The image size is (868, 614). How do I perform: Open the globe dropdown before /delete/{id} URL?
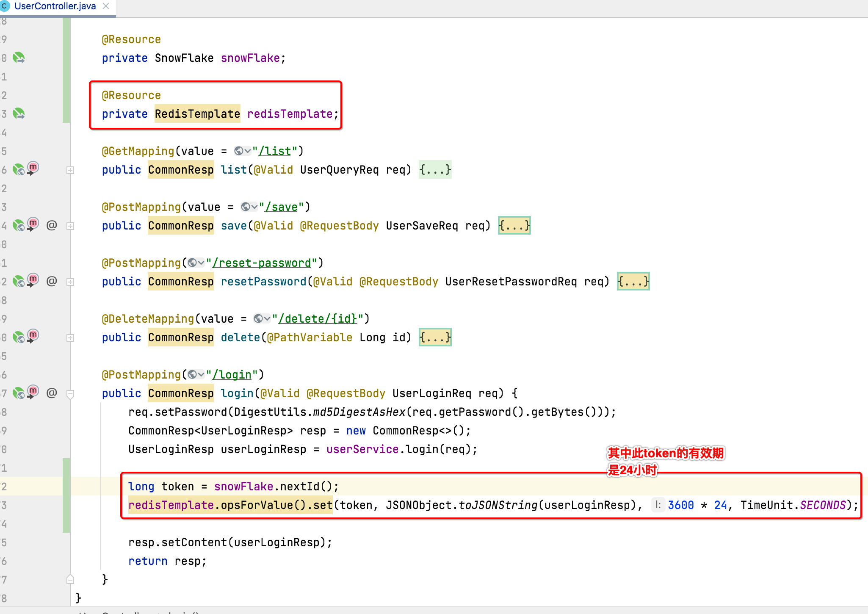(x=262, y=319)
